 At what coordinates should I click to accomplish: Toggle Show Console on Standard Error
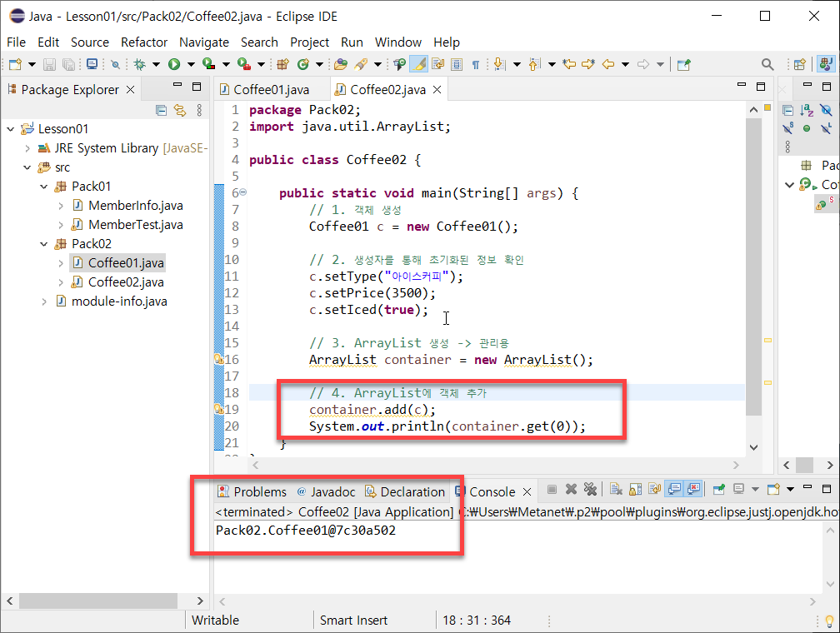point(693,489)
